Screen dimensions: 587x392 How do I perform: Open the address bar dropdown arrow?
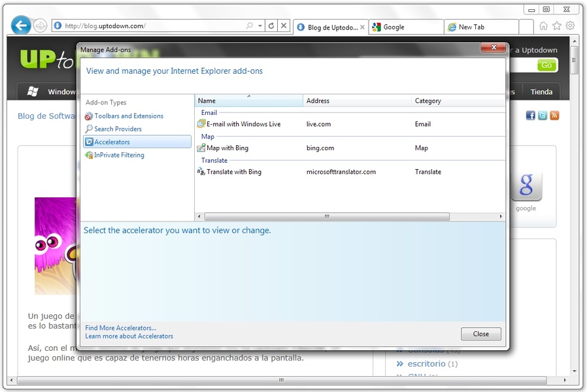coord(260,26)
